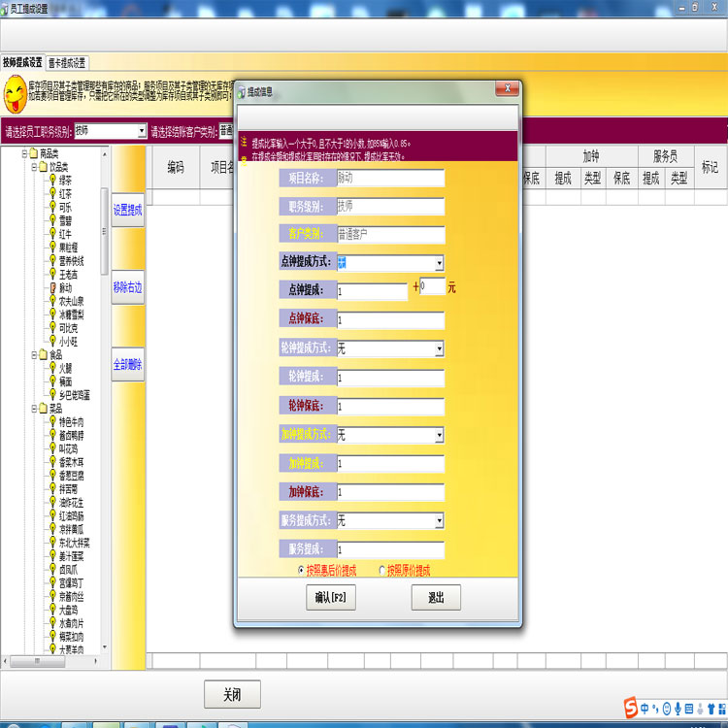Image resolution: width=728 pixels, height=728 pixels.
Task: Toggle Sogou punctuation mode icon
Action: (655, 708)
